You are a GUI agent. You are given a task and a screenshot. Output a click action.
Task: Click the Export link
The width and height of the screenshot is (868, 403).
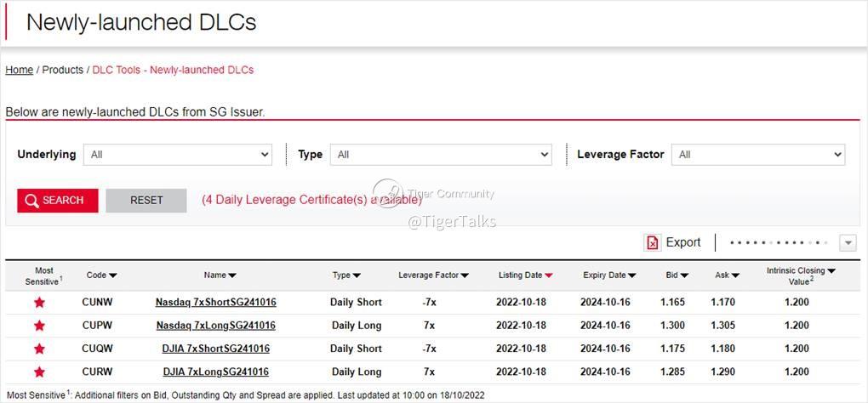point(683,242)
